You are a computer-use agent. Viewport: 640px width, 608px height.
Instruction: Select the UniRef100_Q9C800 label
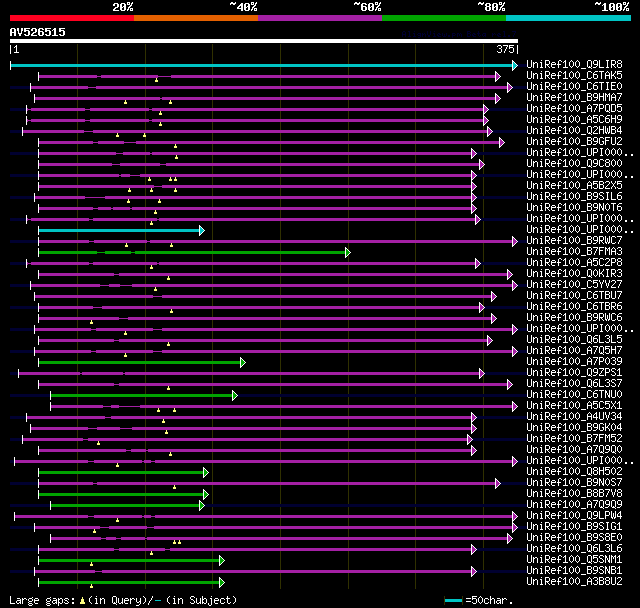[574, 164]
